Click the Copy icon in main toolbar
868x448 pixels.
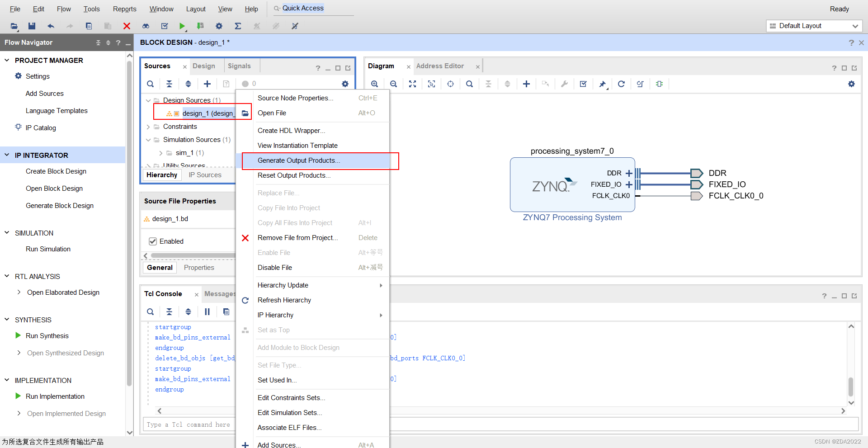89,26
